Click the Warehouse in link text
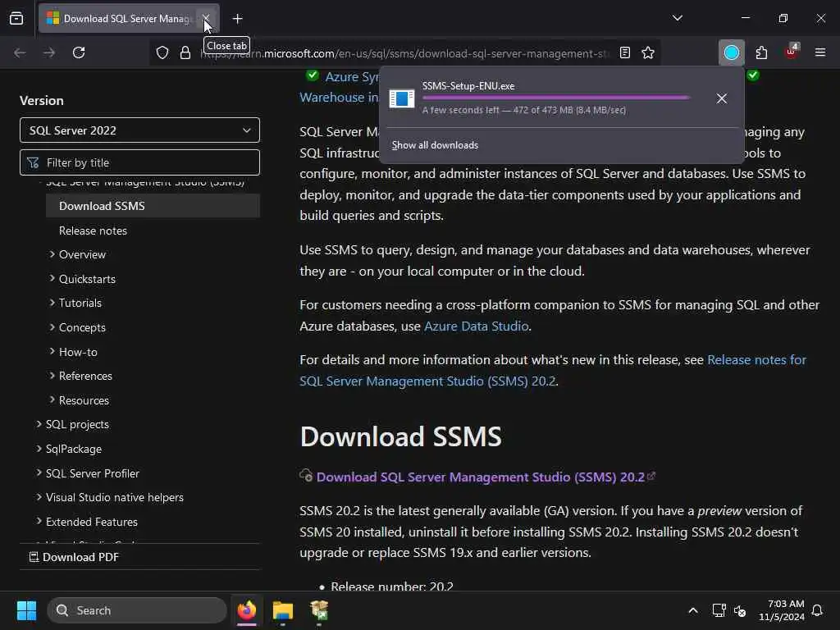Viewport: 840px width, 630px height. click(339, 98)
